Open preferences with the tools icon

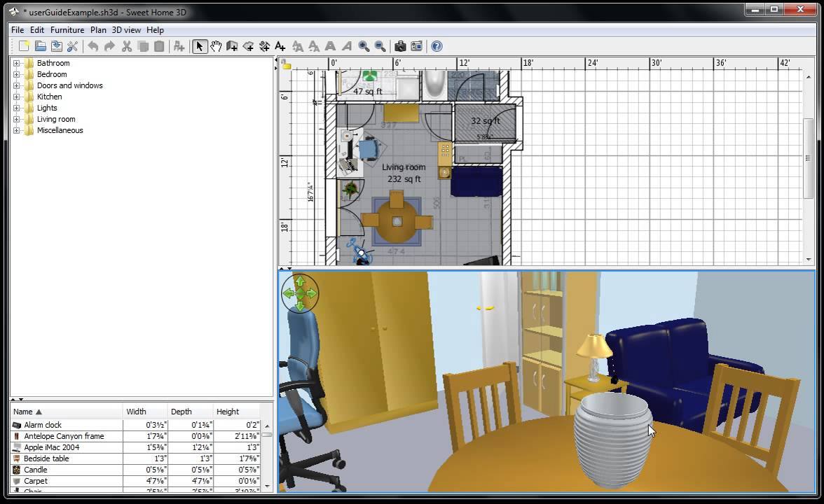tap(73, 46)
